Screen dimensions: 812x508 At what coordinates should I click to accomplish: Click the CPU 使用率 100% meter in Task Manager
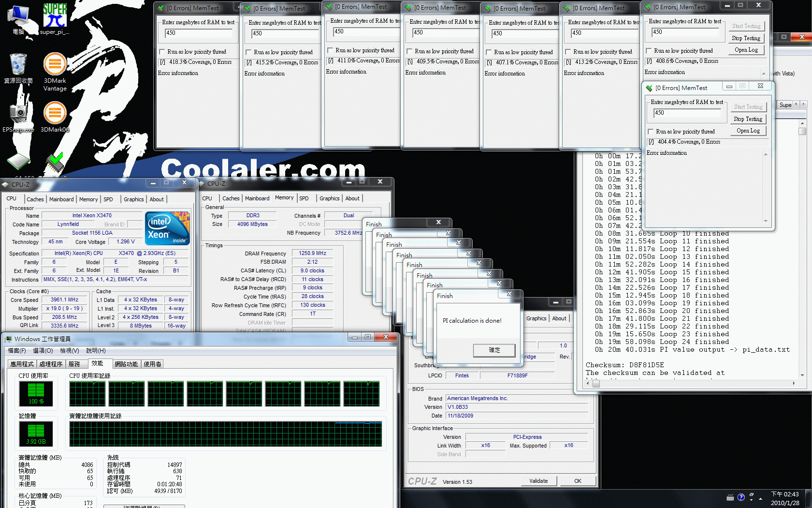[36, 393]
